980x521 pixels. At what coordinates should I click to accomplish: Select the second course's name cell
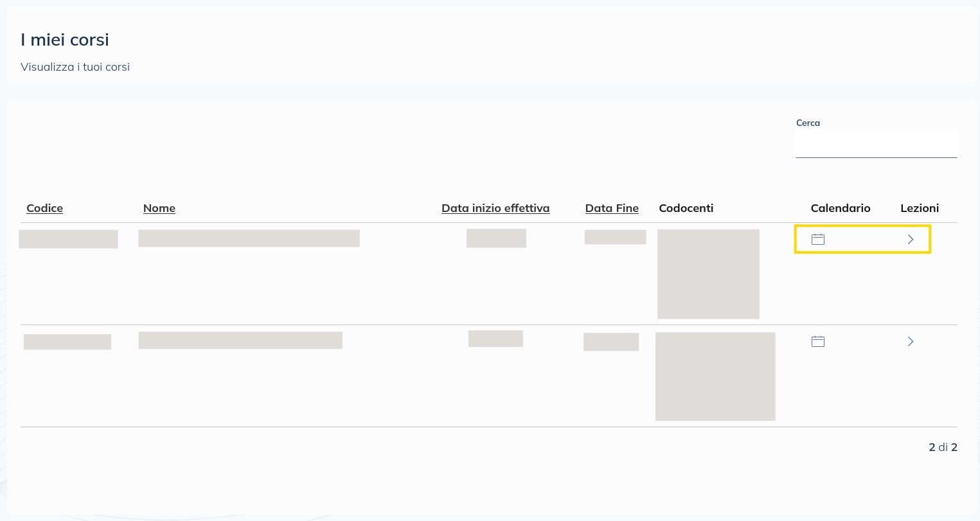(x=240, y=340)
